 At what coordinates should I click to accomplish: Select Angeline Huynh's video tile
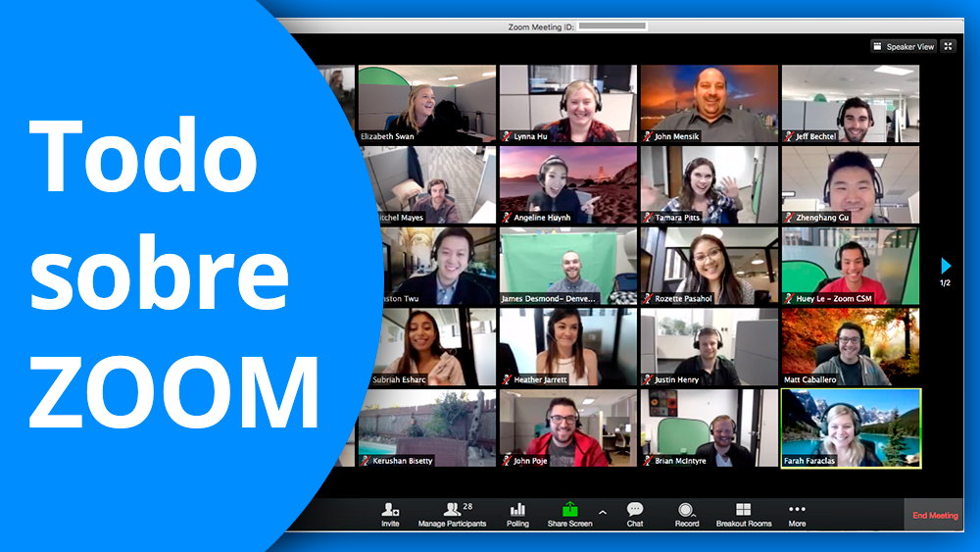(x=568, y=185)
